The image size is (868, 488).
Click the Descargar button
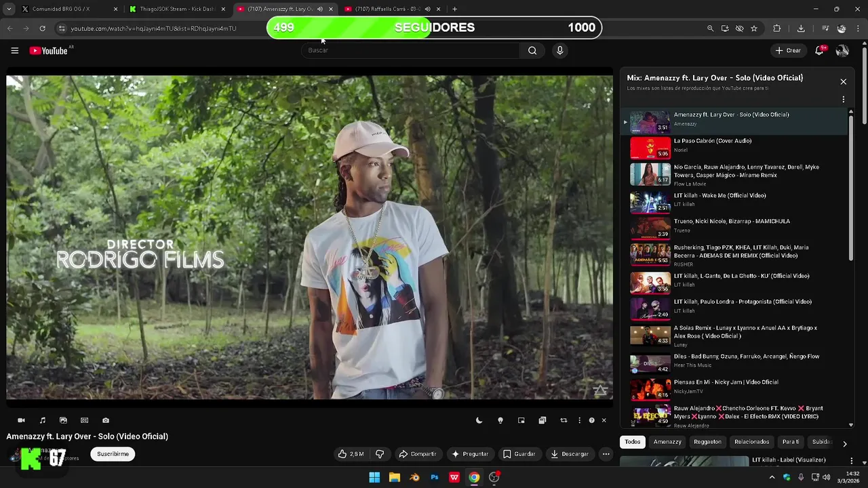[570, 454]
